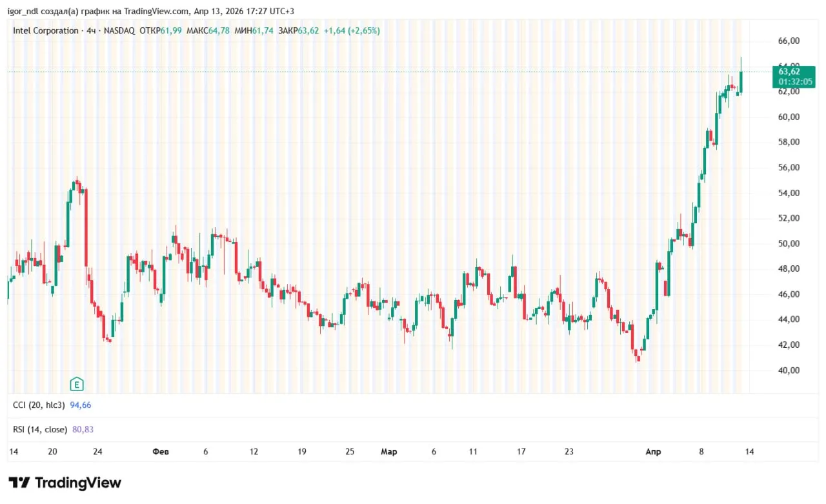Click the date label 19 on the time axis
826x504 pixels.
pyautogui.click(x=301, y=452)
